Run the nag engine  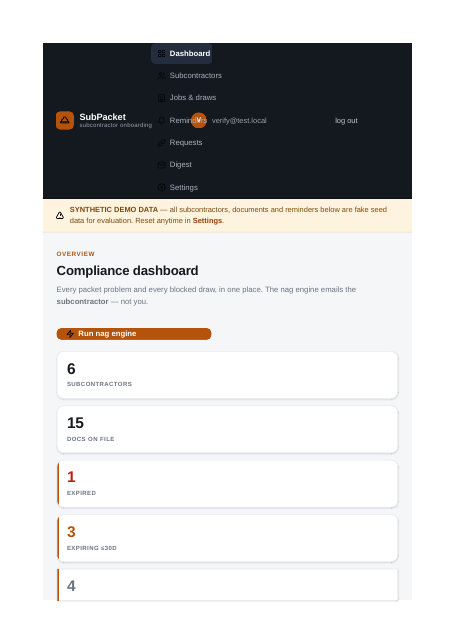click(x=134, y=334)
